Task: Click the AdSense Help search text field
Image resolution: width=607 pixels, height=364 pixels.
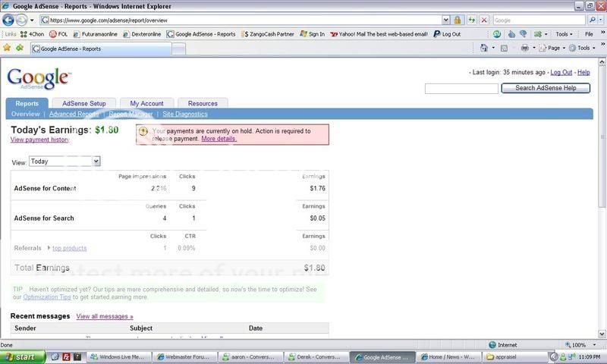Action: (461, 89)
